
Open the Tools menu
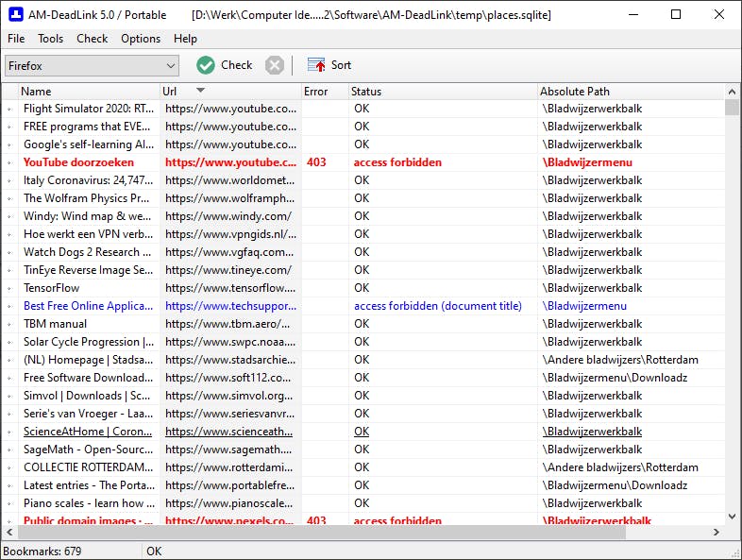[x=51, y=39]
